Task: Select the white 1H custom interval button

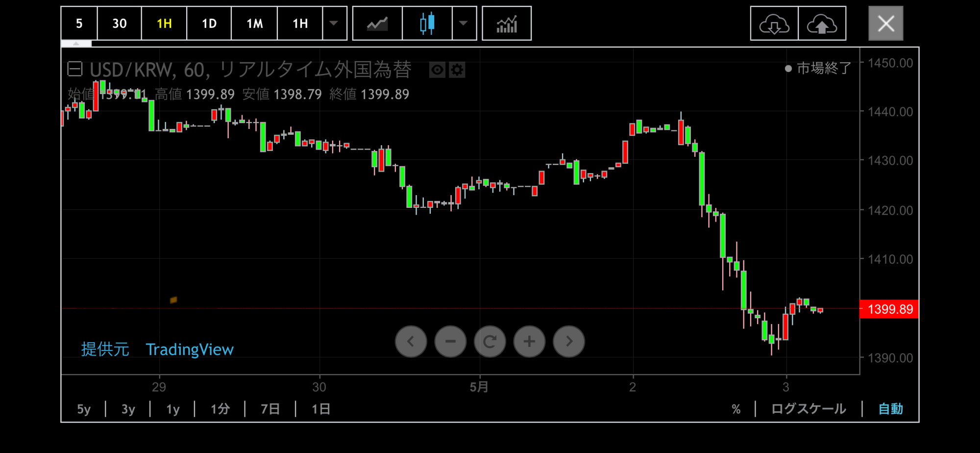Action: pyautogui.click(x=300, y=24)
